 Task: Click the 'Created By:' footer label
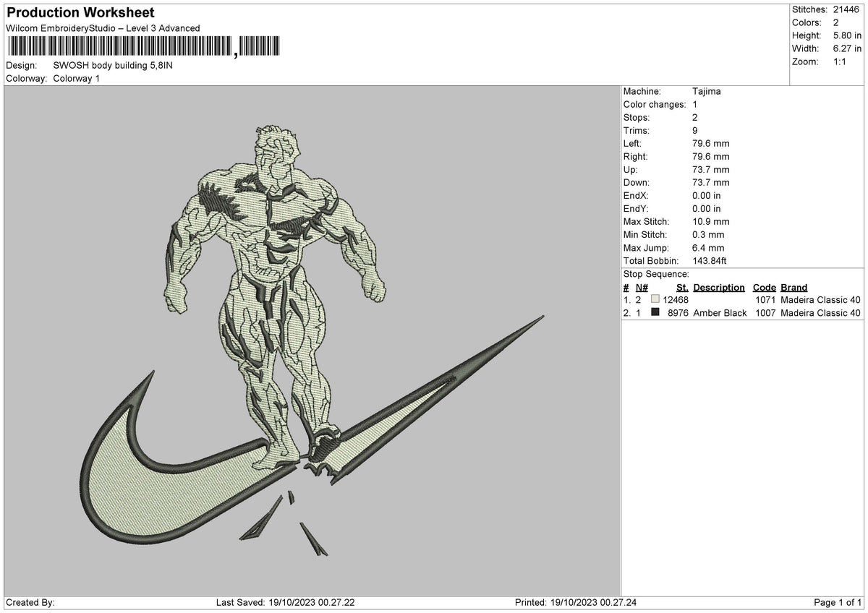point(30,603)
